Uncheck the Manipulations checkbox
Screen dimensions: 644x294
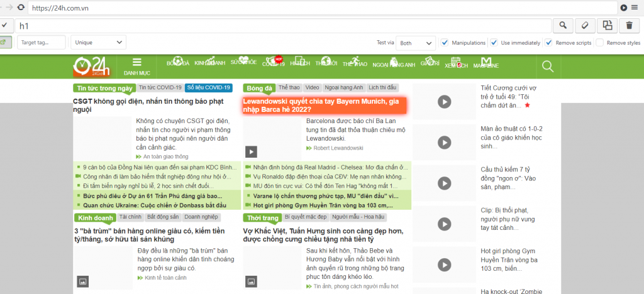click(x=445, y=43)
